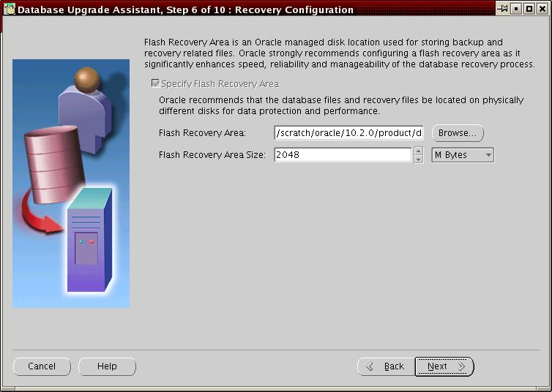Minimize the Database Upgrade Assistant window
The image size is (552, 392).
(x=516, y=9)
